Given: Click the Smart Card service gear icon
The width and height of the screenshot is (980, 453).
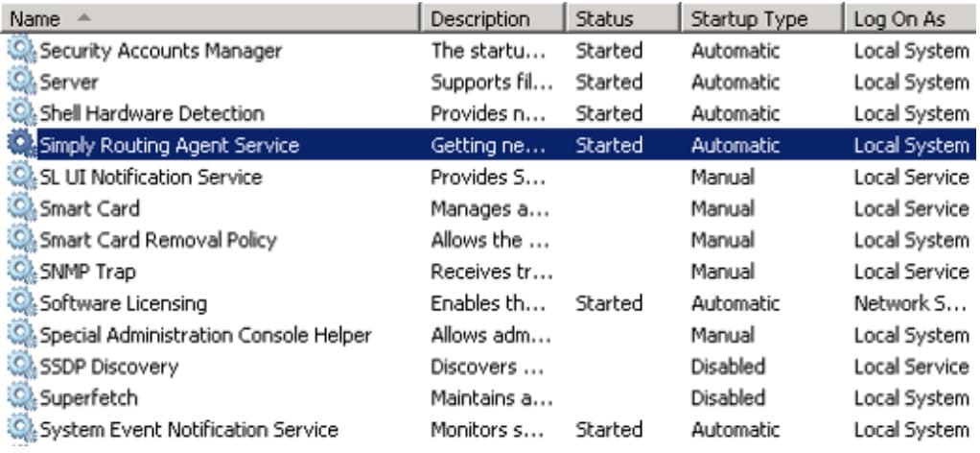Looking at the screenshot, I should click(19, 209).
